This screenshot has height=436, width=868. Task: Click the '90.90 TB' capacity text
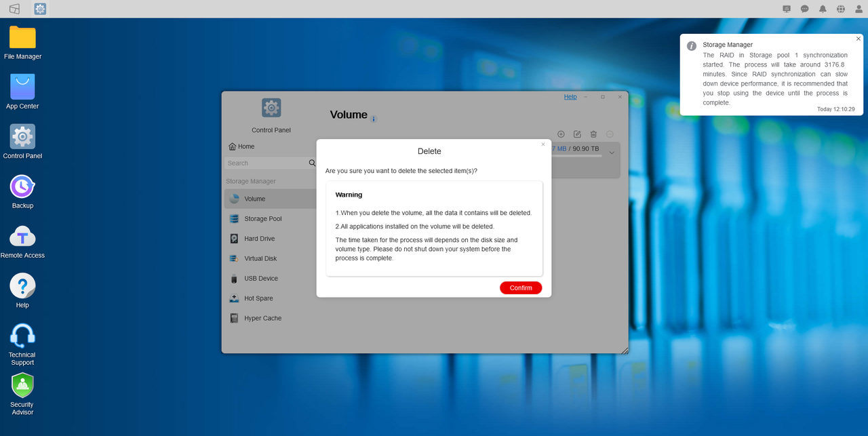[586, 148]
